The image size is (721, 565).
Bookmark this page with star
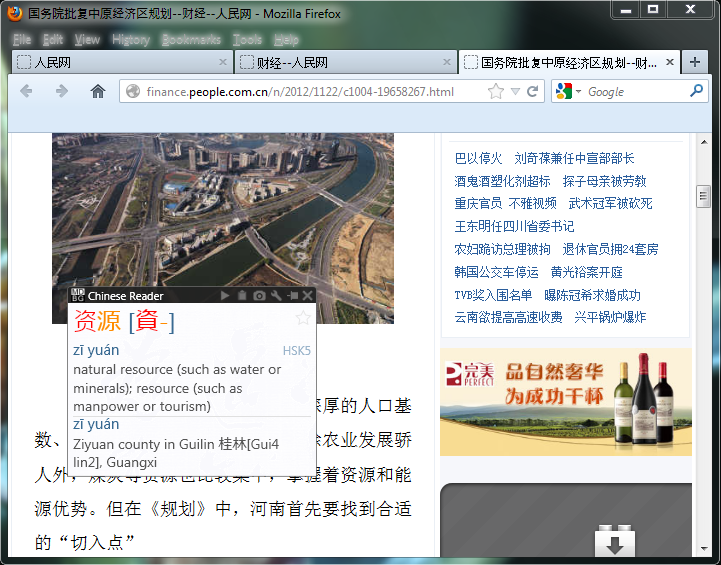tap(496, 91)
